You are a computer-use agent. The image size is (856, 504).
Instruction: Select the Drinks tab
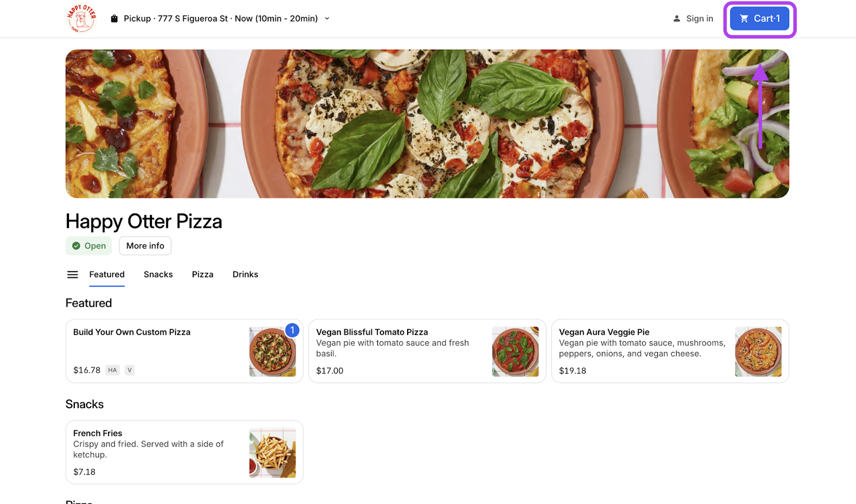click(245, 274)
